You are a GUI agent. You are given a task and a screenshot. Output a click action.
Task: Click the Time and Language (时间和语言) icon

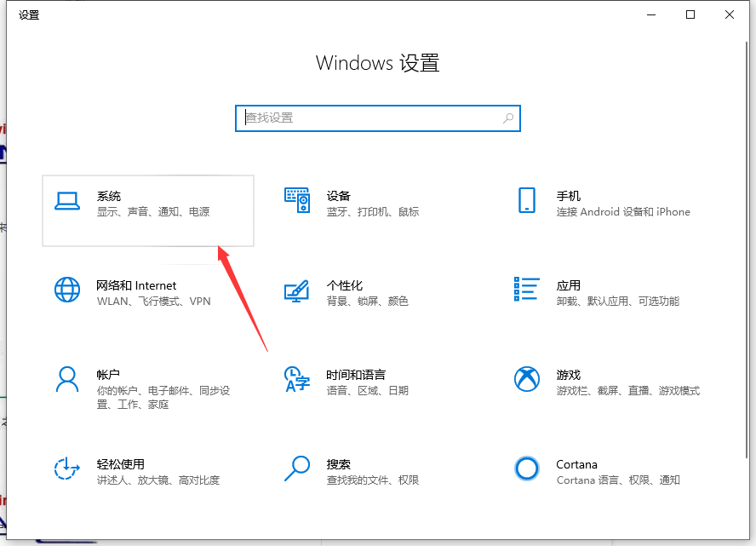coord(296,379)
